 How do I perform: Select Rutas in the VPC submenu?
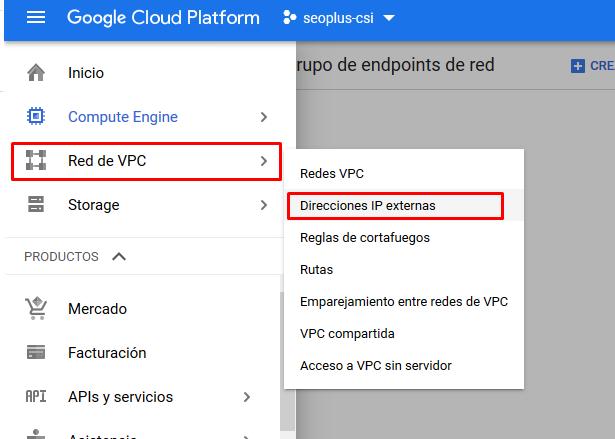pos(317,270)
